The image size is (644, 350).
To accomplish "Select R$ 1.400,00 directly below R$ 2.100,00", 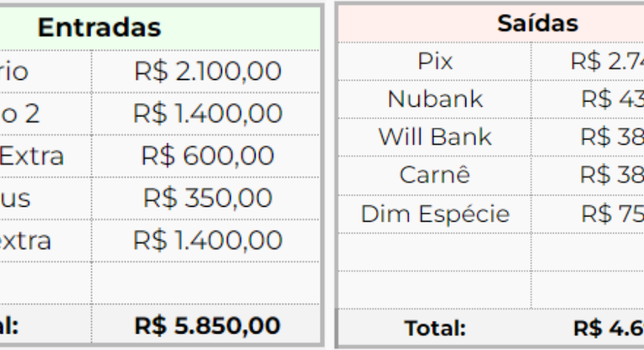I will (x=207, y=114).
